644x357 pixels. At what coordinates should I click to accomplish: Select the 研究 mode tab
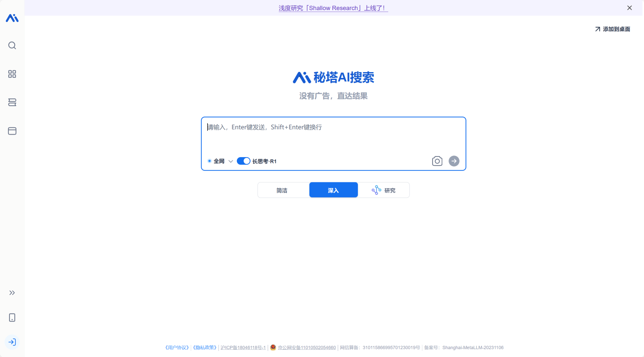point(384,190)
